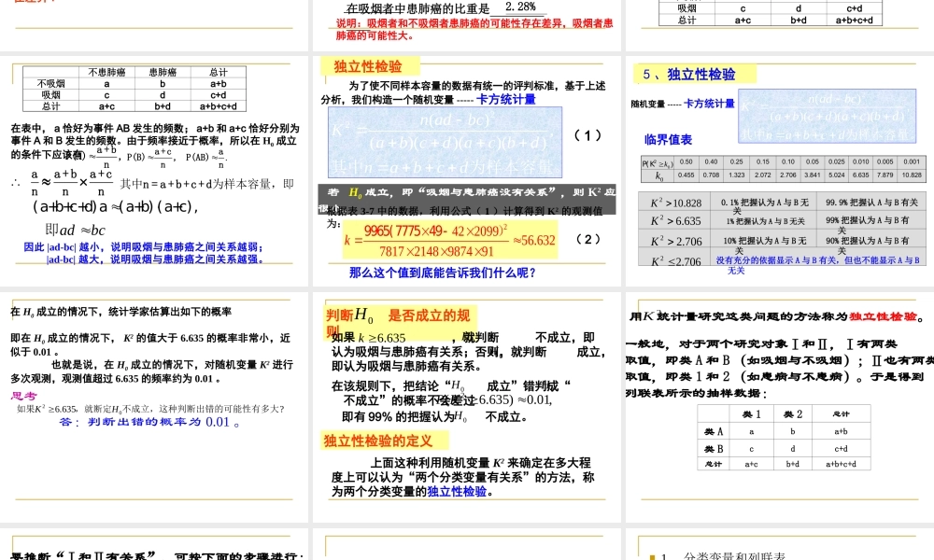The image size is (934, 560).
Task: Open the slide titled 5、独立性检验
Action: [780, 172]
